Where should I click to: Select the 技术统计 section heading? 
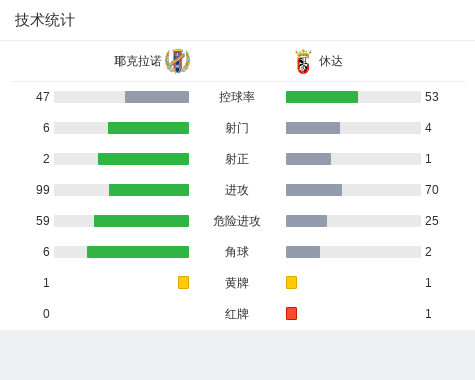pos(45,20)
